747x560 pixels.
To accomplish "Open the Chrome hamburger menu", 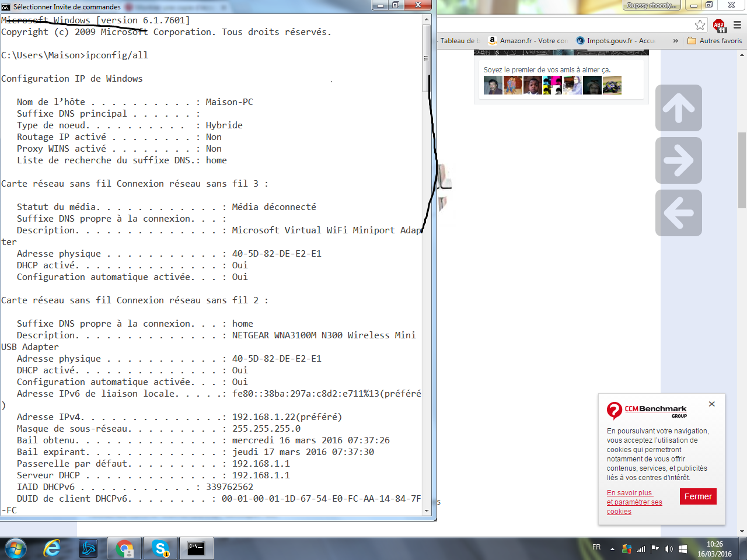I will [737, 25].
